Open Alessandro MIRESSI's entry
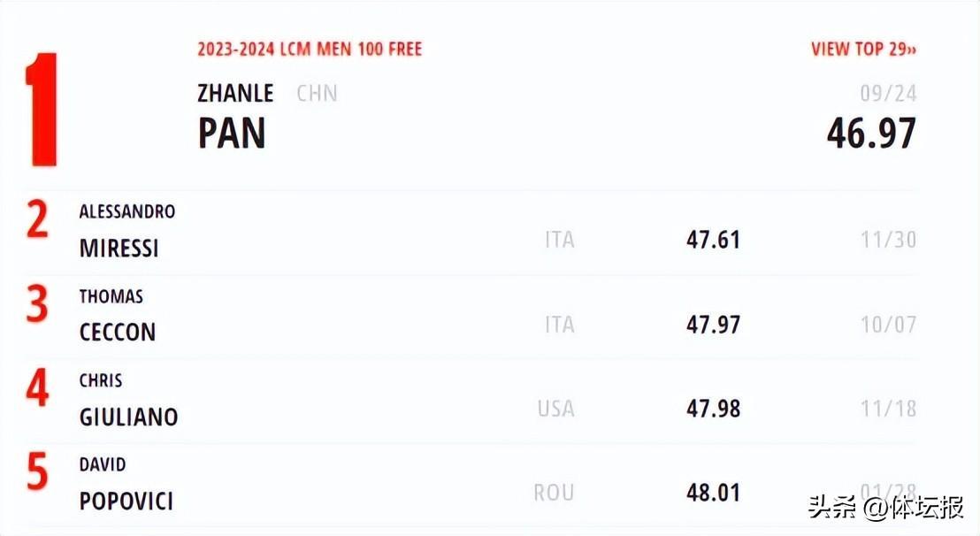Image resolution: width=980 pixels, height=536 pixels. [119, 248]
